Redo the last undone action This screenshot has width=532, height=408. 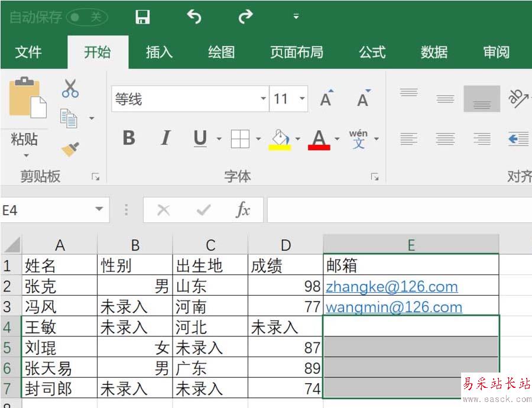(245, 17)
